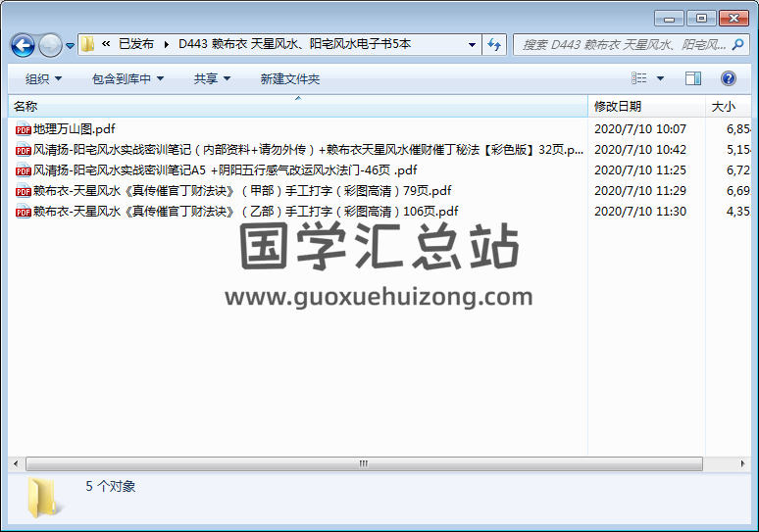Click the magnifier search icon

(x=738, y=44)
